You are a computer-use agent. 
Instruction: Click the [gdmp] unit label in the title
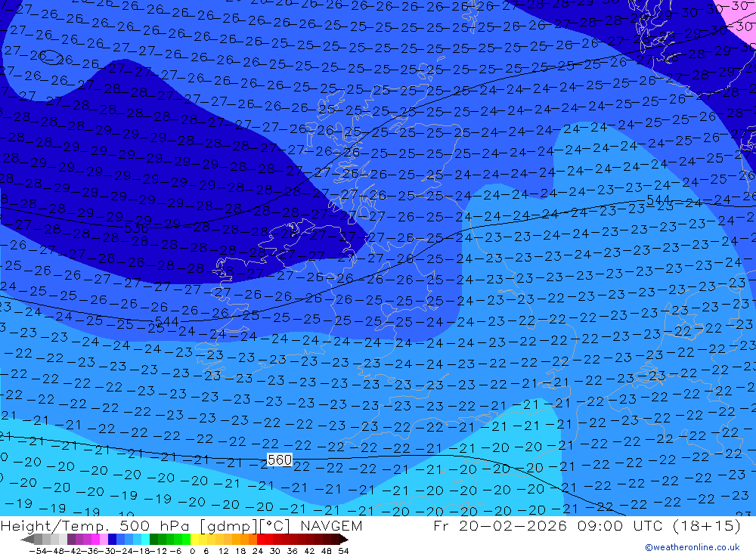click(x=228, y=525)
